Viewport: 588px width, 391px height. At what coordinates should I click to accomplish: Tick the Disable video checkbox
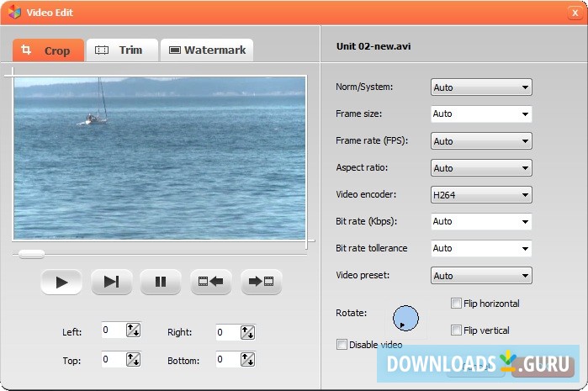click(x=342, y=345)
